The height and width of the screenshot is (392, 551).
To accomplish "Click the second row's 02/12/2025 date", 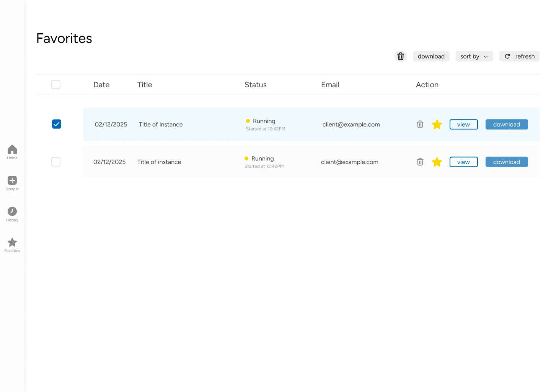I will coord(109,162).
